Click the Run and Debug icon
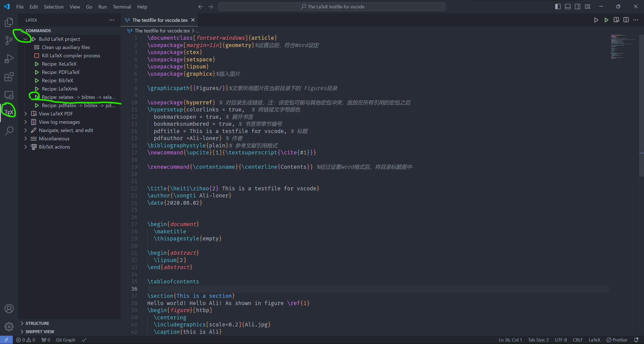The image size is (644, 344). click(9, 58)
